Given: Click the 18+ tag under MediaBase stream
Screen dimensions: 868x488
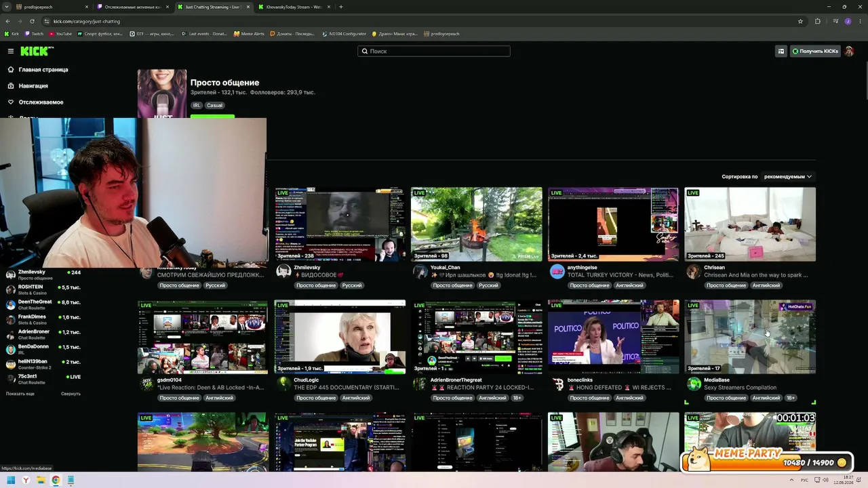Looking at the screenshot, I should [791, 398].
